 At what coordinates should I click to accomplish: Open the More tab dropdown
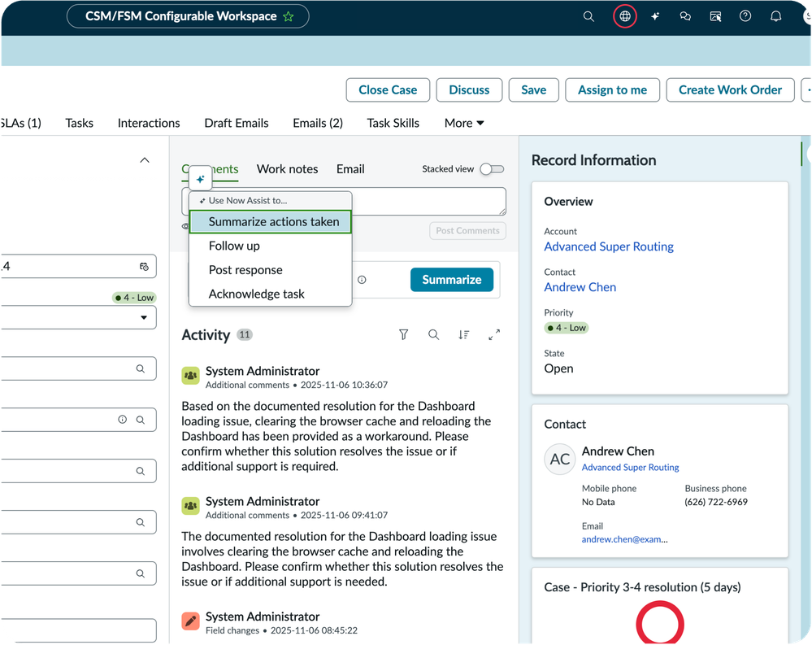(463, 123)
